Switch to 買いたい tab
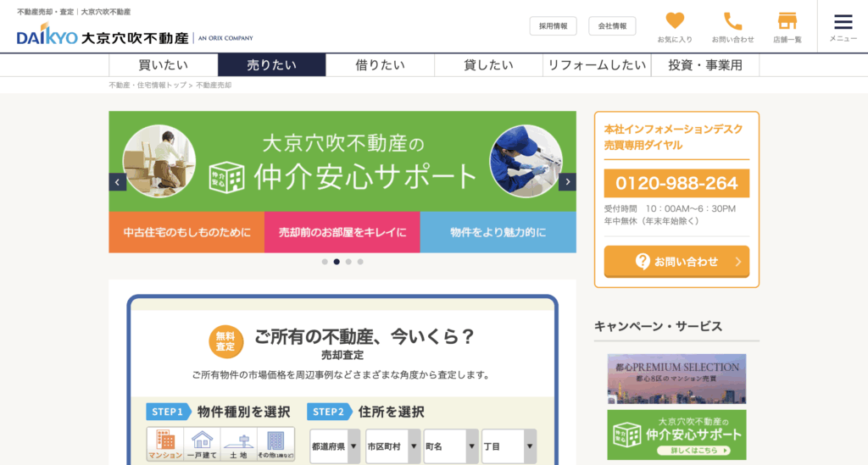This screenshot has height=465, width=868. (164, 65)
